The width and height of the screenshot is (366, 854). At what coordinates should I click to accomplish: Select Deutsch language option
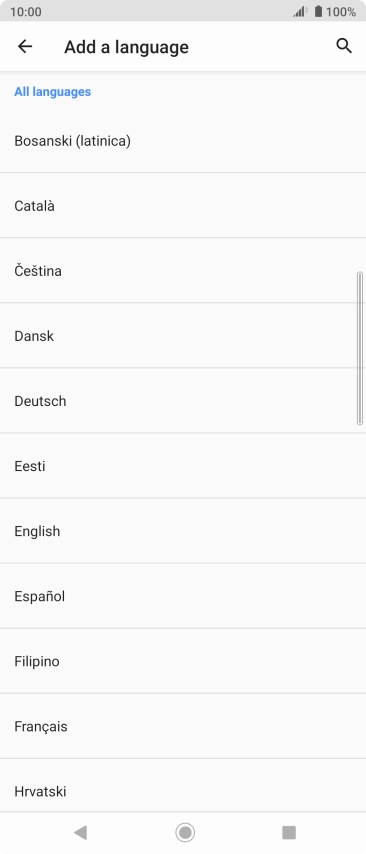(x=183, y=400)
